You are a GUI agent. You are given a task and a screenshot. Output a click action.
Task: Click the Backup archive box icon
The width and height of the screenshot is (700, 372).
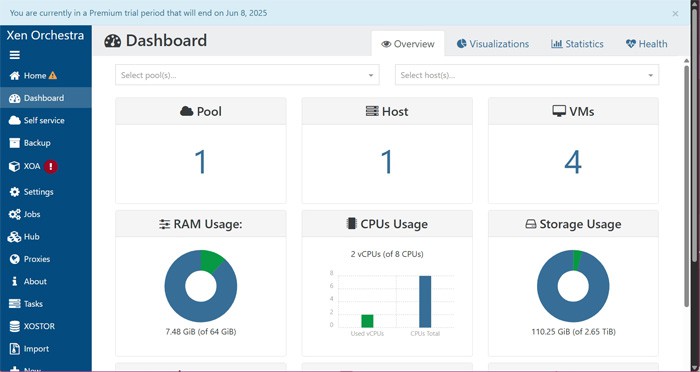[x=15, y=143]
